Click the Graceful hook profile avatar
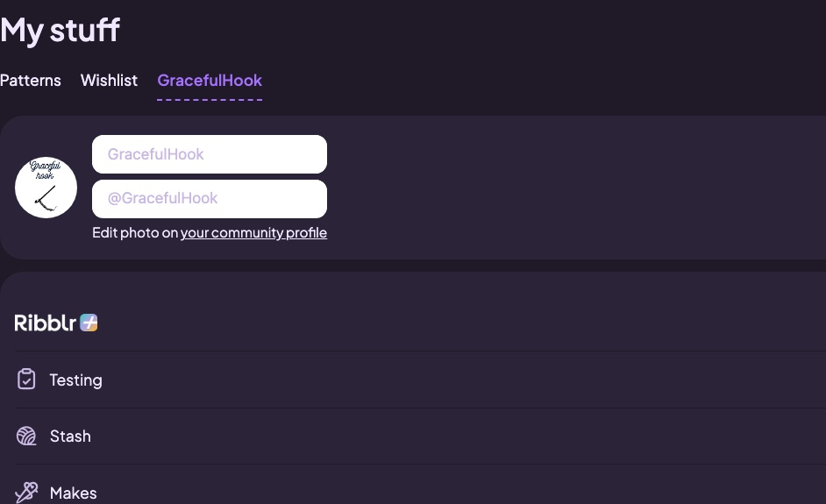 coord(46,188)
